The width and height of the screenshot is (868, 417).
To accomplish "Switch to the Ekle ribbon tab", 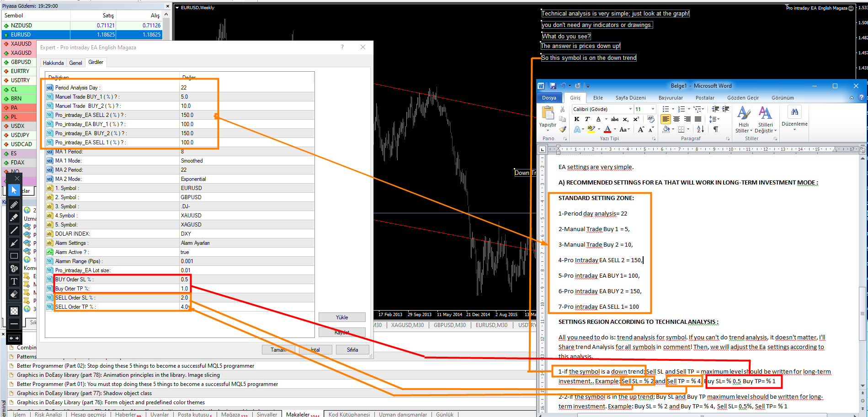I will click(598, 98).
